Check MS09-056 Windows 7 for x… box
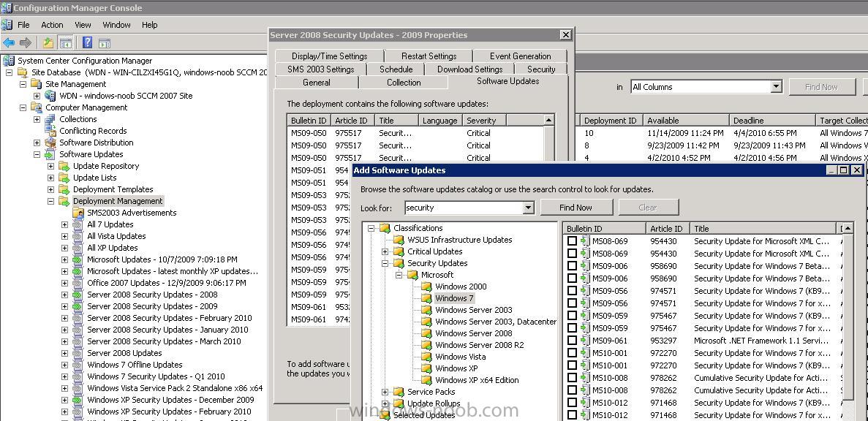Viewport: 868px width, 421px height. (x=572, y=303)
